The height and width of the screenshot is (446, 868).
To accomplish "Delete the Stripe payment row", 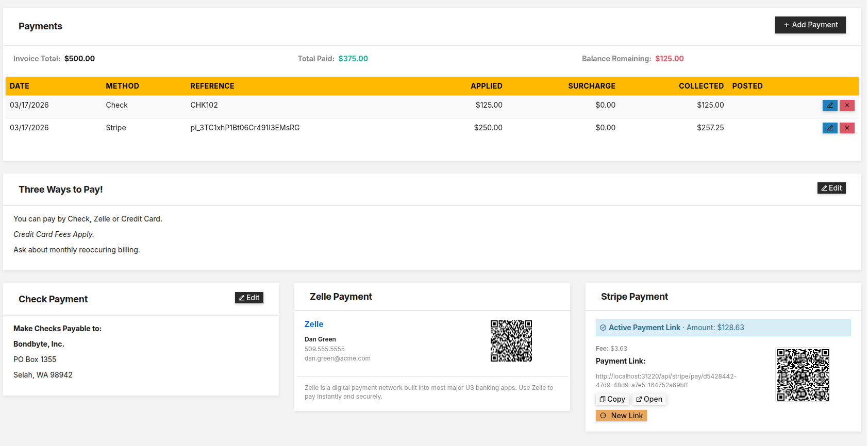I will [x=847, y=128].
